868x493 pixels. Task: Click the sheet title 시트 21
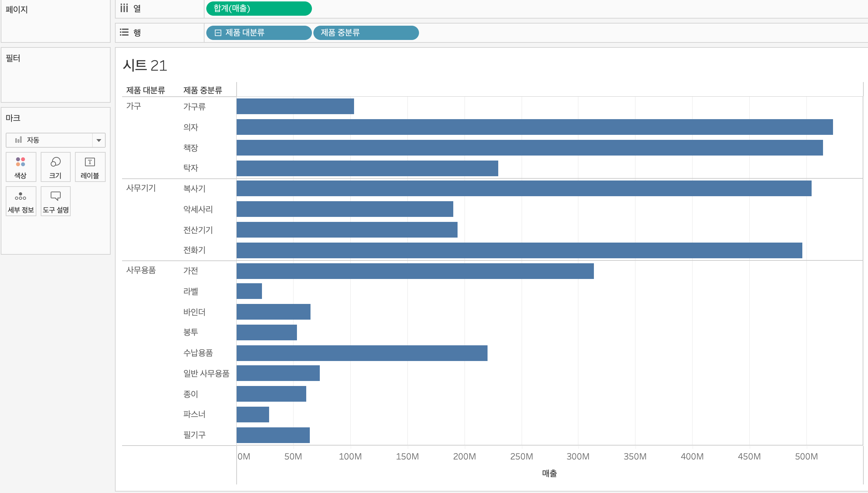pyautogui.click(x=145, y=66)
